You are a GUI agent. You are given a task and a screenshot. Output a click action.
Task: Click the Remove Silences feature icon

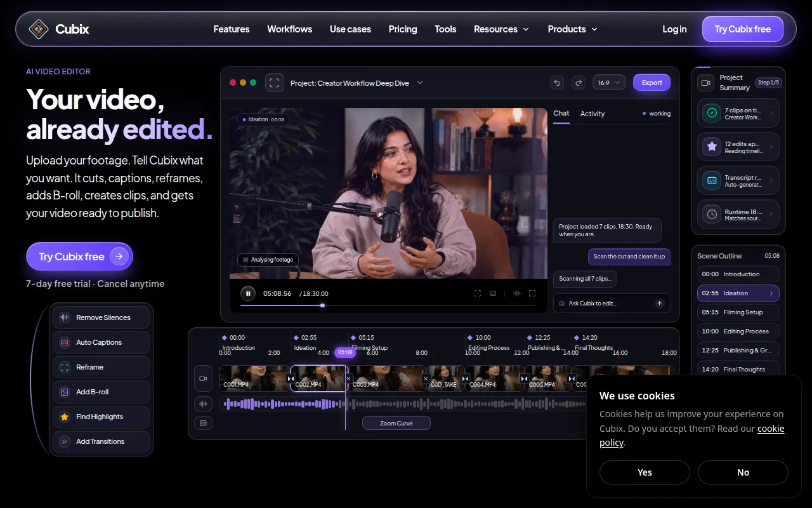pyautogui.click(x=64, y=317)
